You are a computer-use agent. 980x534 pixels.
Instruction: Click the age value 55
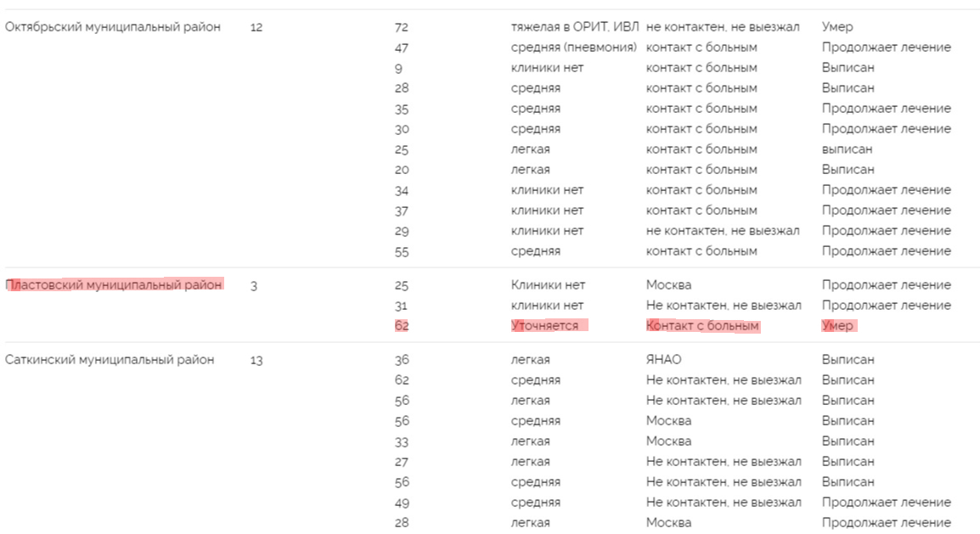[x=402, y=251]
